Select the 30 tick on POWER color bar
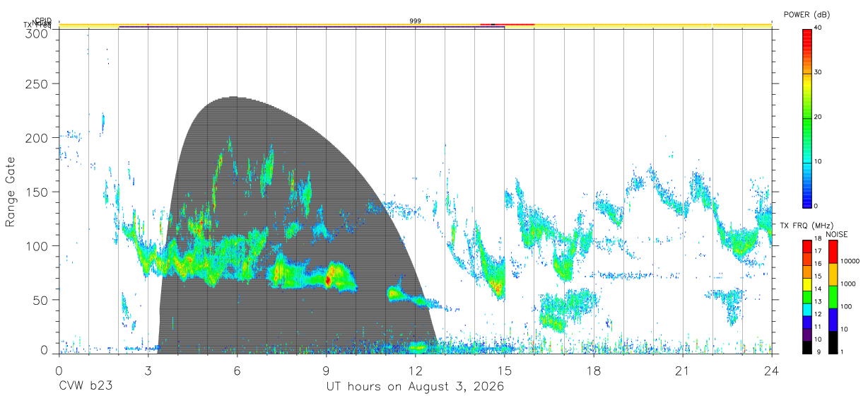This screenshot has width=868, height=401. pos(819,73)
